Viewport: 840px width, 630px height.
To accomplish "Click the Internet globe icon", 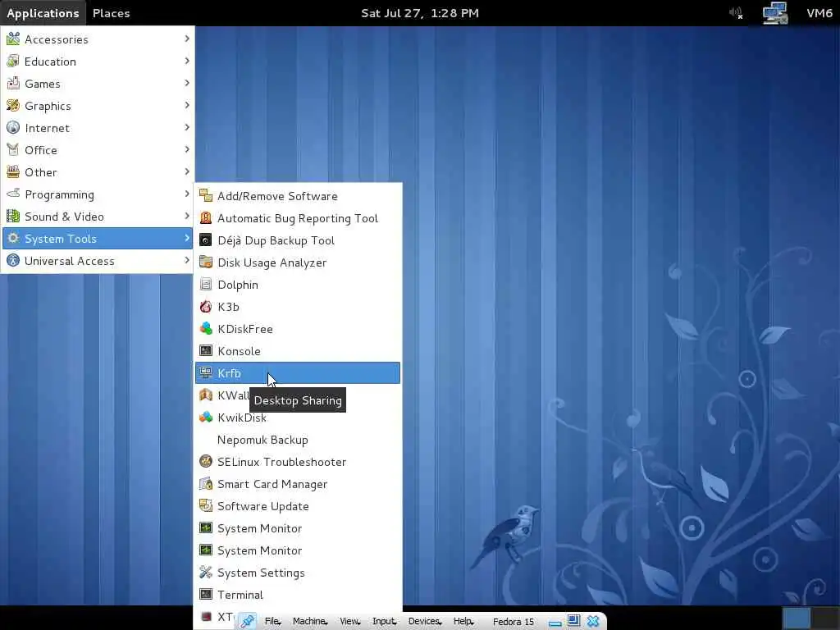I will (x=13, y=127).
